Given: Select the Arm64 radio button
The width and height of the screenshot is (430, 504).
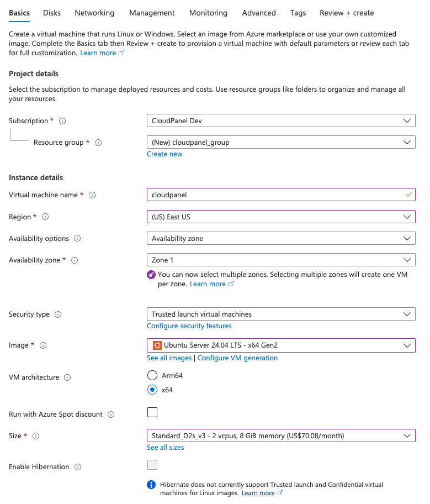Looking at the screenshot, I should [152, 375].
